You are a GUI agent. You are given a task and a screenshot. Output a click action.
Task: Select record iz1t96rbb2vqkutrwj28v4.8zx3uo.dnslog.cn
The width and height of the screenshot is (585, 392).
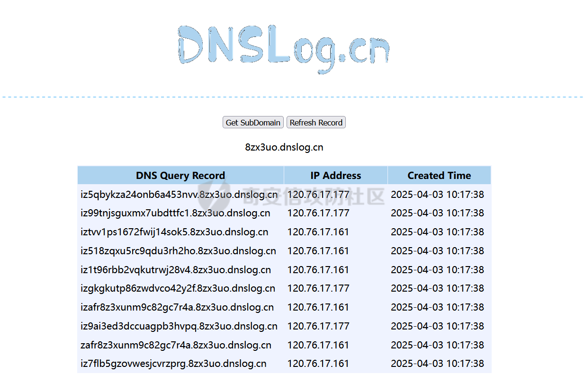176,270
